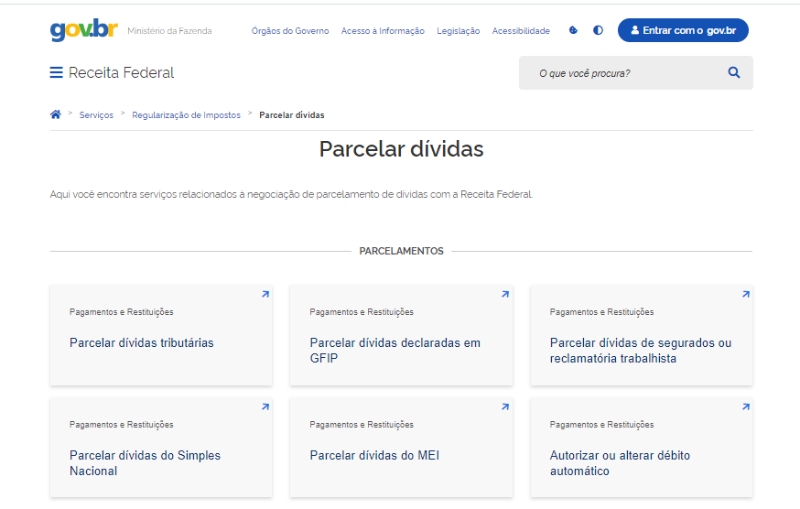
Task: Open Parcelar dívidas do Simples Nacional
Action: coord(145,463)
